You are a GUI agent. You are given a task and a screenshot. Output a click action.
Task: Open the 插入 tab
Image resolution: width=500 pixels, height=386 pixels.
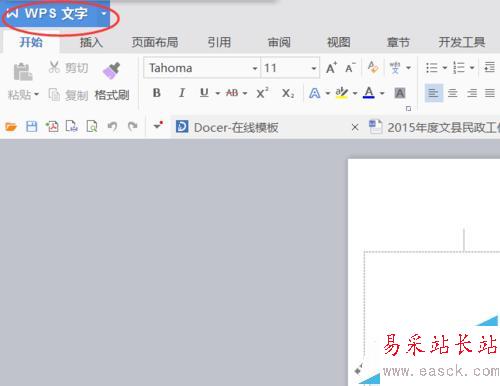(x=91, y=42)
